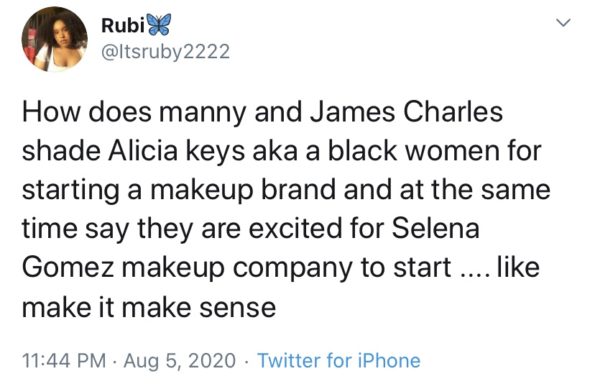
Task: Click Rubi's profile avatar photo
Action: tap(55, 39)
